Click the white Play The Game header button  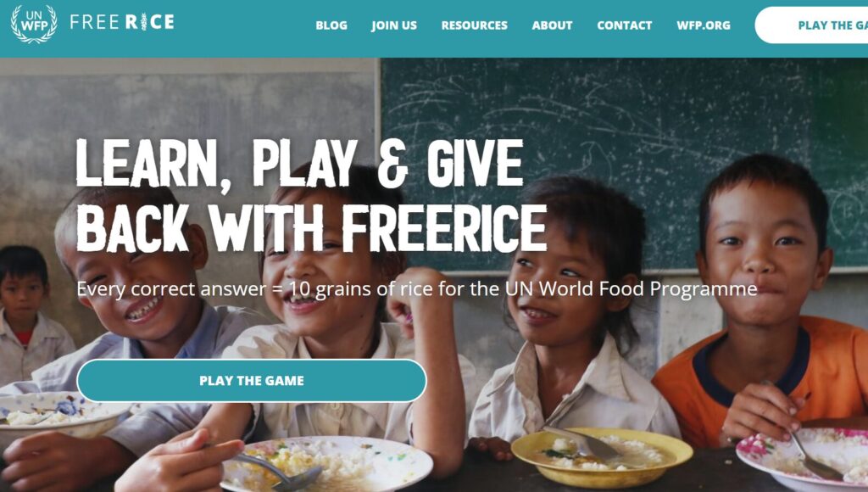pos(811,25)
